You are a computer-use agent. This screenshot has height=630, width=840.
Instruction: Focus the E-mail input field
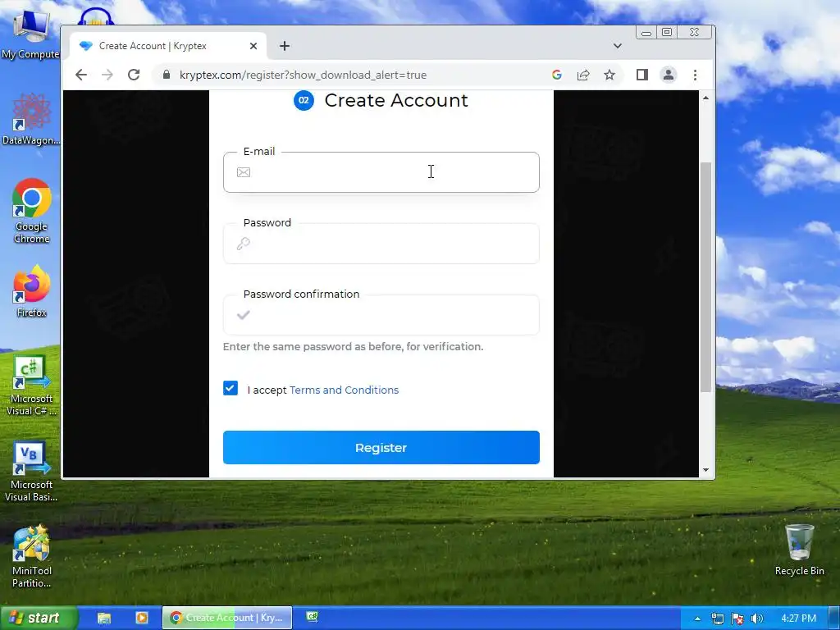(381, 172)
